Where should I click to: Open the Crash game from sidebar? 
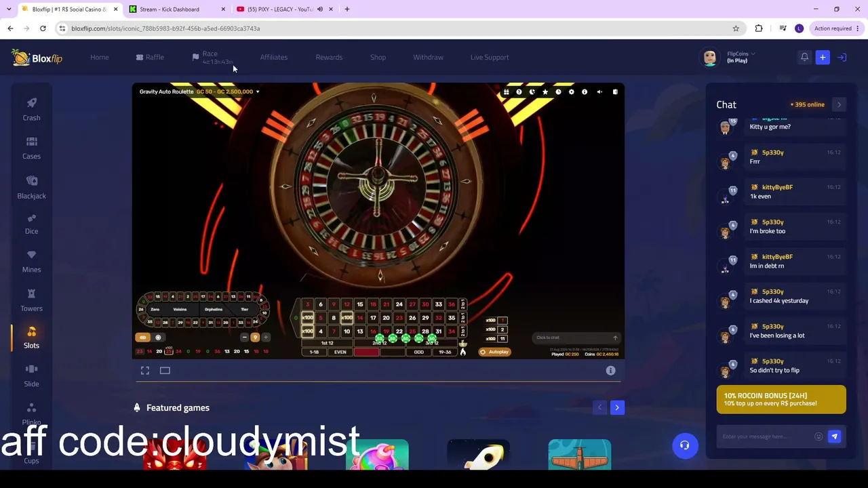[31, 109]
